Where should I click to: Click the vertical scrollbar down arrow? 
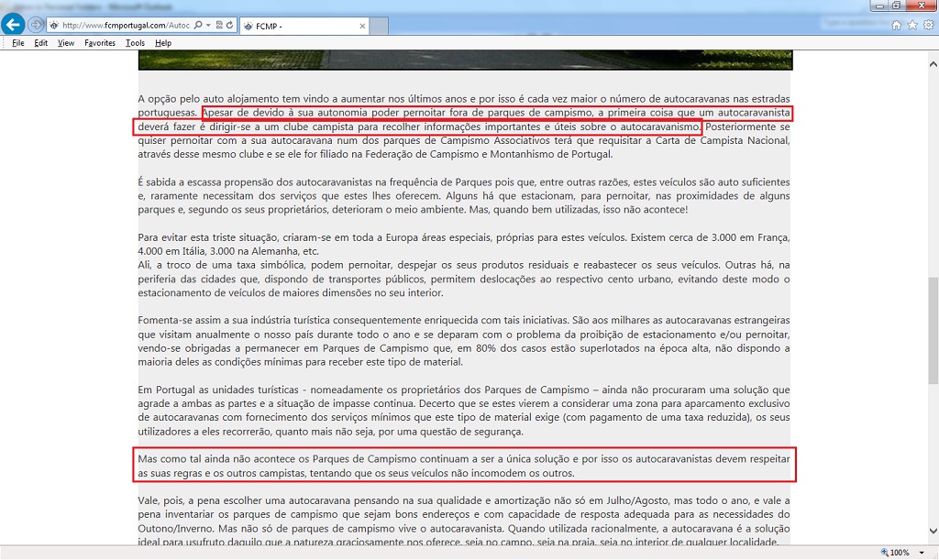click(933, 531)
